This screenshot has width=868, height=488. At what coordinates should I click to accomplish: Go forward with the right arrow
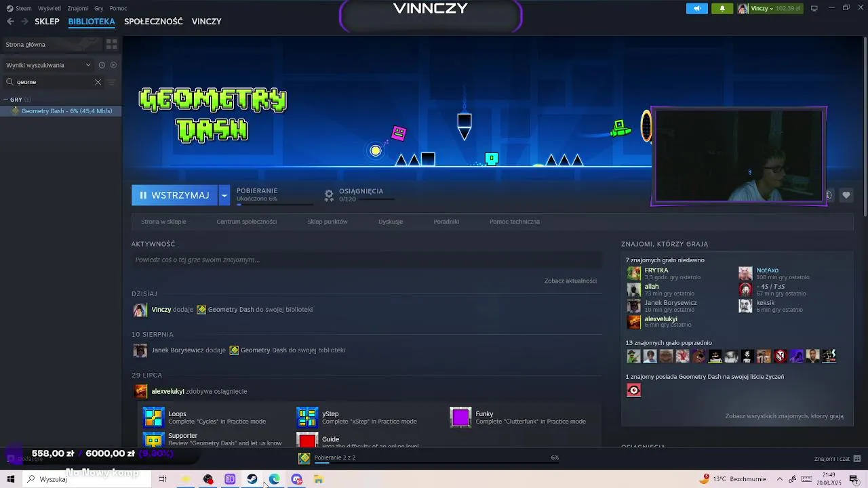(x=24, y=22)
